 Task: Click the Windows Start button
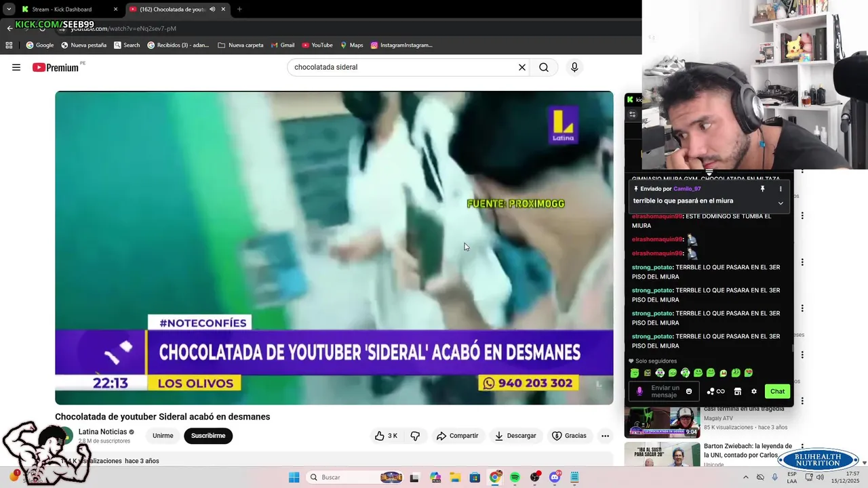tap(294, 477)
